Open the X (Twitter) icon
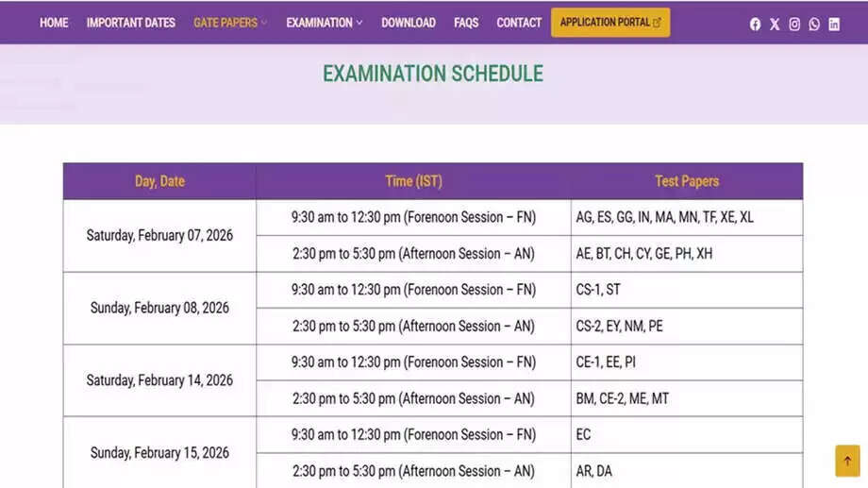Viewport: 868px width, 488px height. (x=775, y=25)
